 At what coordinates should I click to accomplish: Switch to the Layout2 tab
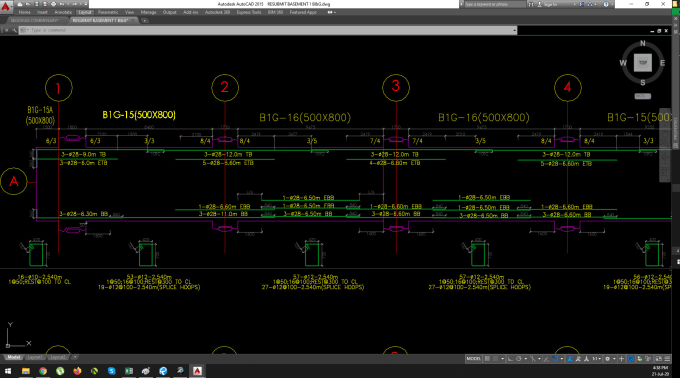(x=58, y=357)
